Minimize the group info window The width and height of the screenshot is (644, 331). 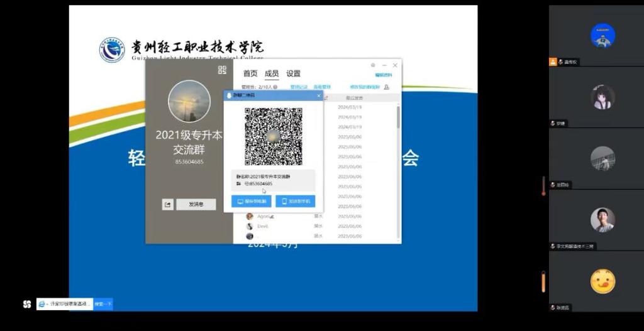tap(384, 65)
